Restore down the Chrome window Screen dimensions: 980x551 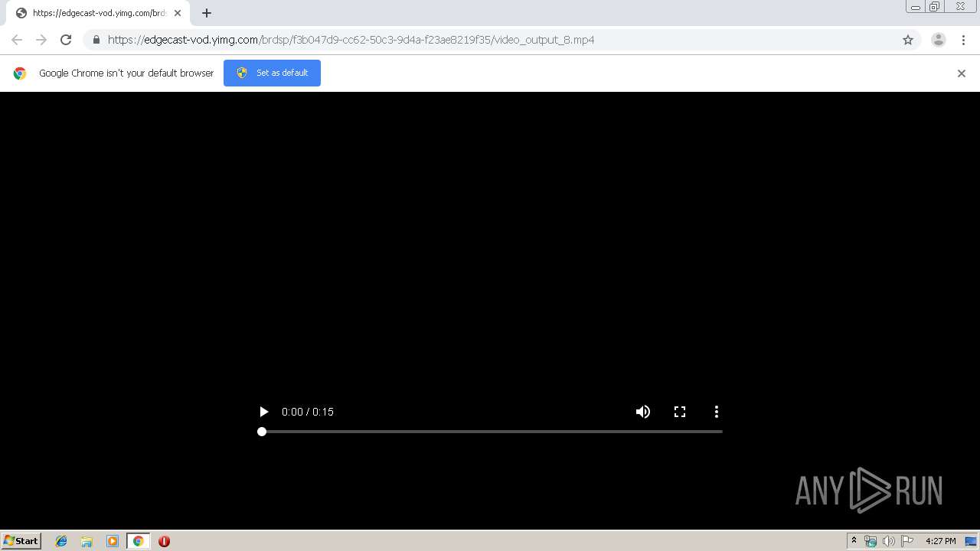[x=935, y=6]
